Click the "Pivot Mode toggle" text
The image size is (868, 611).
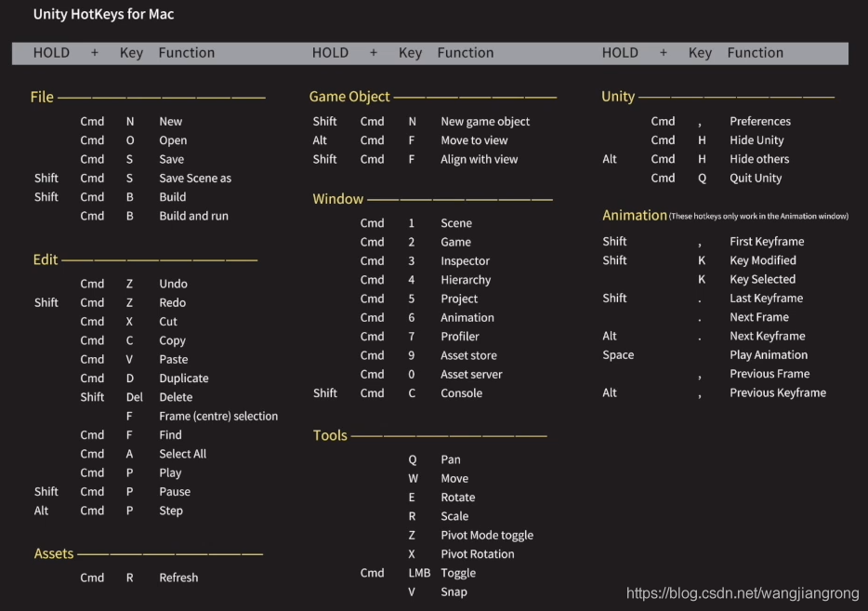tap(487, 536)
